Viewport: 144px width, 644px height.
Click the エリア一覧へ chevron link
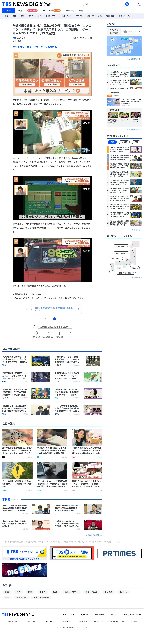136,277
